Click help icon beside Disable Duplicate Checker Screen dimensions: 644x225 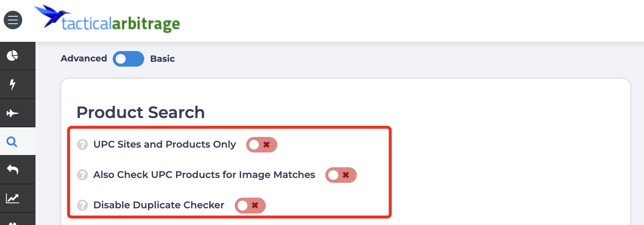(x=82, y=205)
